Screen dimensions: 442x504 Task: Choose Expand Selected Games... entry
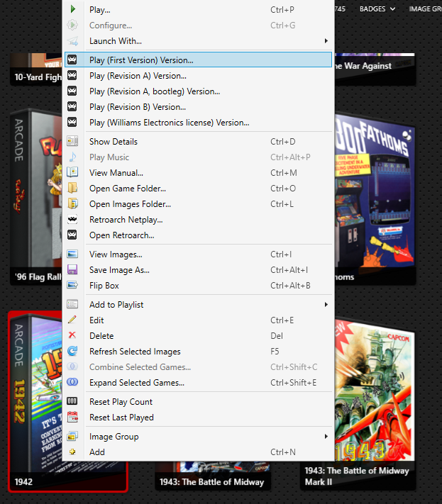point(199,383)
